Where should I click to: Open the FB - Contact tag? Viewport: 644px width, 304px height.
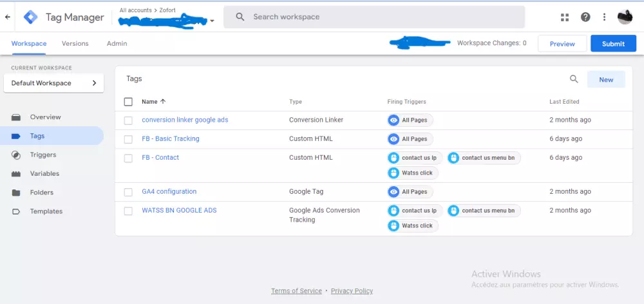pyautogui.click(x=160, y=157)
